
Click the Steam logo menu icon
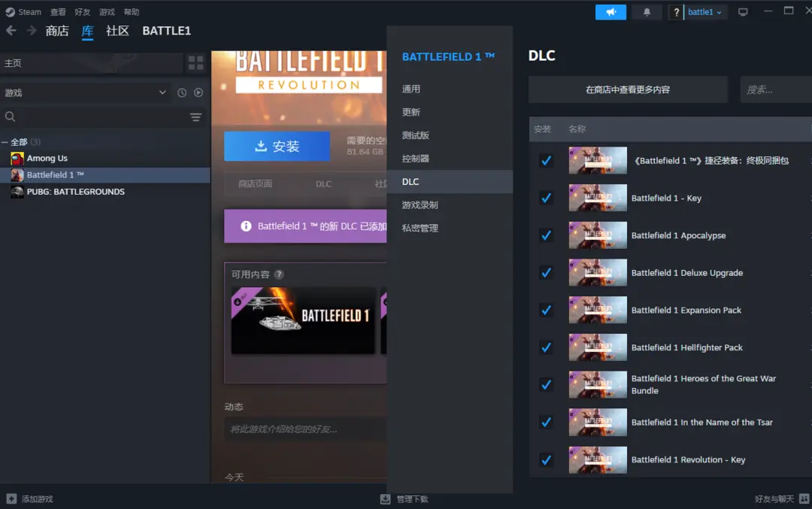pyautogui.click(x=10, y=12)
